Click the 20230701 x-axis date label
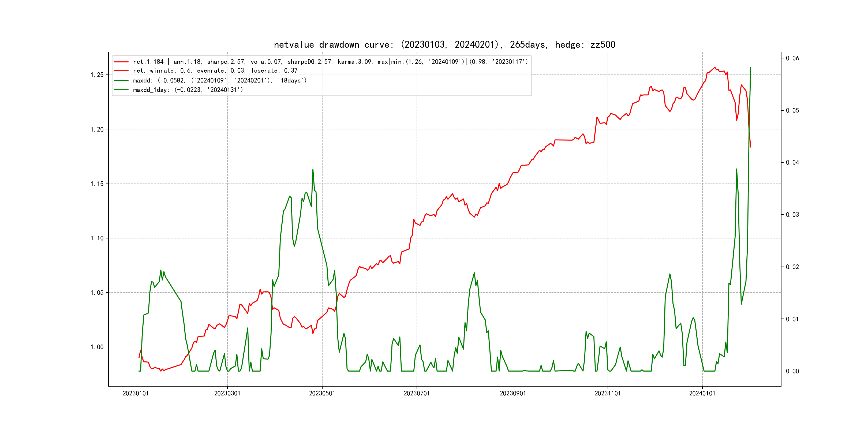Viewport: 868px width, 434px height. [x=417, y=394]
